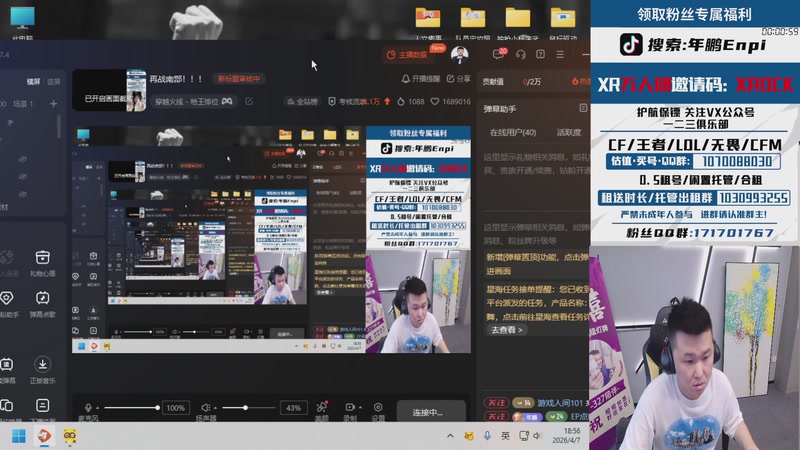Image resolution: width=800 pixels, height=450 pixels.
Task: Click the 去查看 > link
Action: tap(506, 330)
